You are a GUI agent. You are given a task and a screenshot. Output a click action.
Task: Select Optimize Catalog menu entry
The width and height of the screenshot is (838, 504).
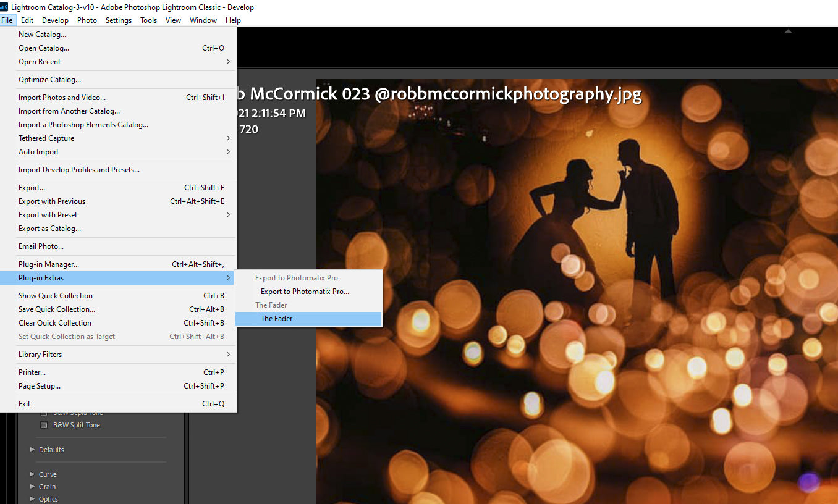(118, 80)
